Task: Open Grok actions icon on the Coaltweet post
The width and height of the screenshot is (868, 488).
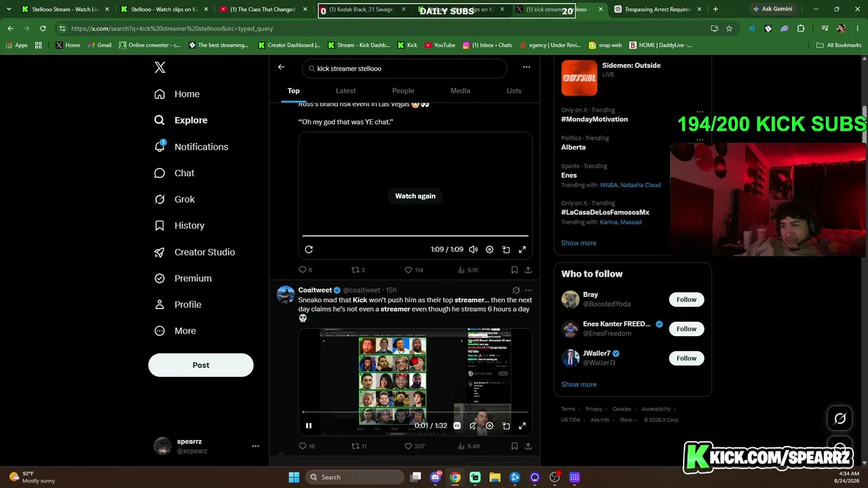Action: tap(516, 290)
